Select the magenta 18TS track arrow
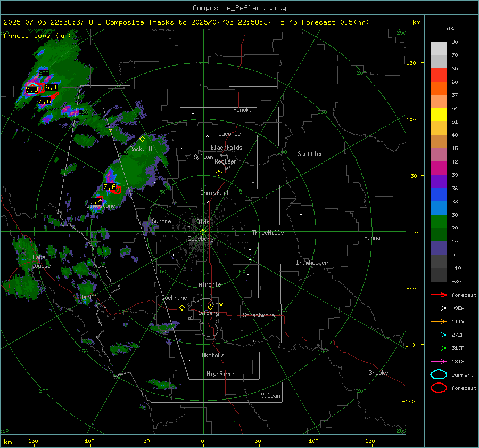Image resolution: width=479 pixels, height=448 pixels. (x=439, y=362)
